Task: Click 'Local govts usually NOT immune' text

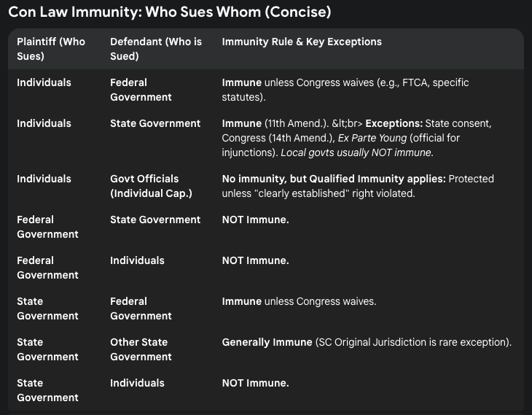Action: pos(357,152)
